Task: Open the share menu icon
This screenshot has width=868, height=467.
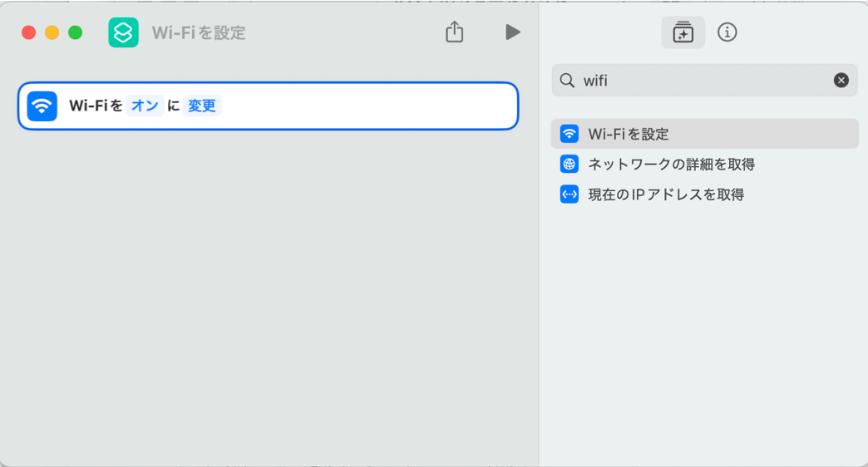Action: [x=455, y=32]
